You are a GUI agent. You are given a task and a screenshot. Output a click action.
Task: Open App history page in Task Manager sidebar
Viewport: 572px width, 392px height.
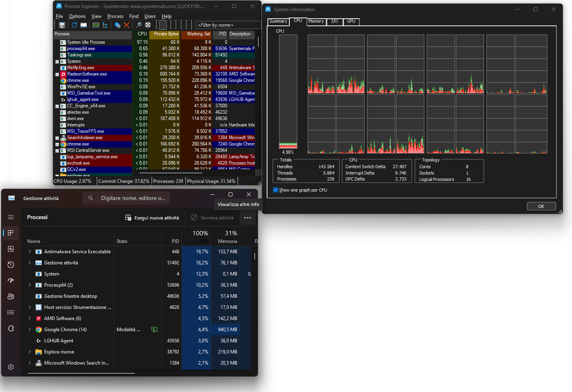click(x=11, y=265)
